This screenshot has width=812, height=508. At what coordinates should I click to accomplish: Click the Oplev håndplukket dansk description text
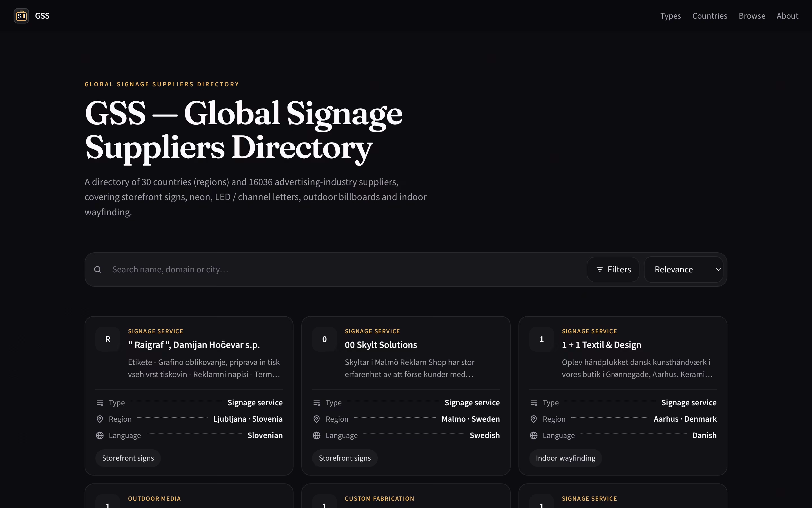[x=637, y=368]
